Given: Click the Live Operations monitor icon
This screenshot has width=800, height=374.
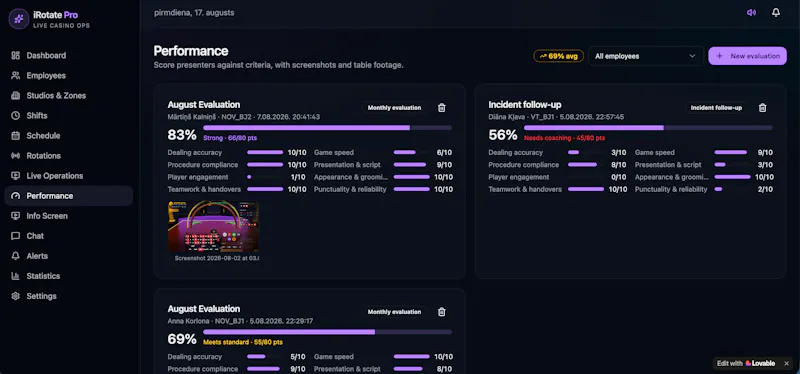Looking at the screenshot, I should coord(16,176).
